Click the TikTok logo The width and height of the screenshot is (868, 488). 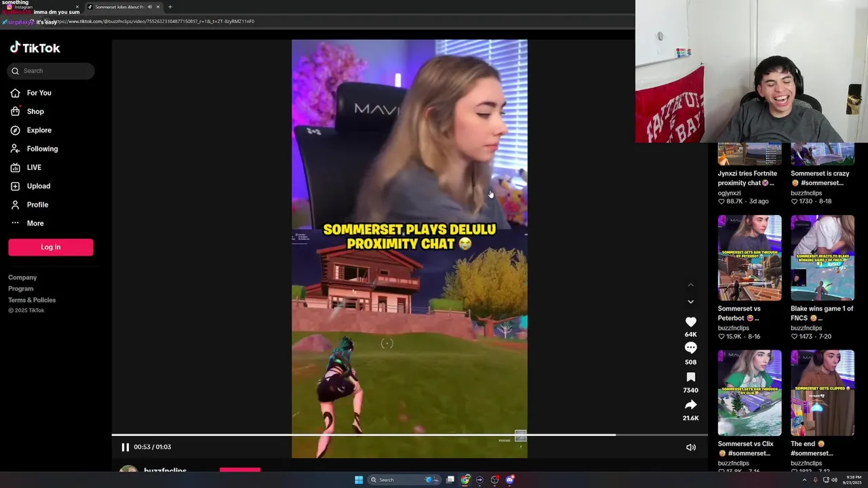35,47
